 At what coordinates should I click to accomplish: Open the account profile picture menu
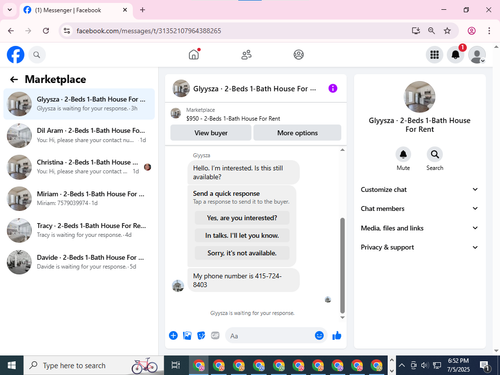[477, 55]
